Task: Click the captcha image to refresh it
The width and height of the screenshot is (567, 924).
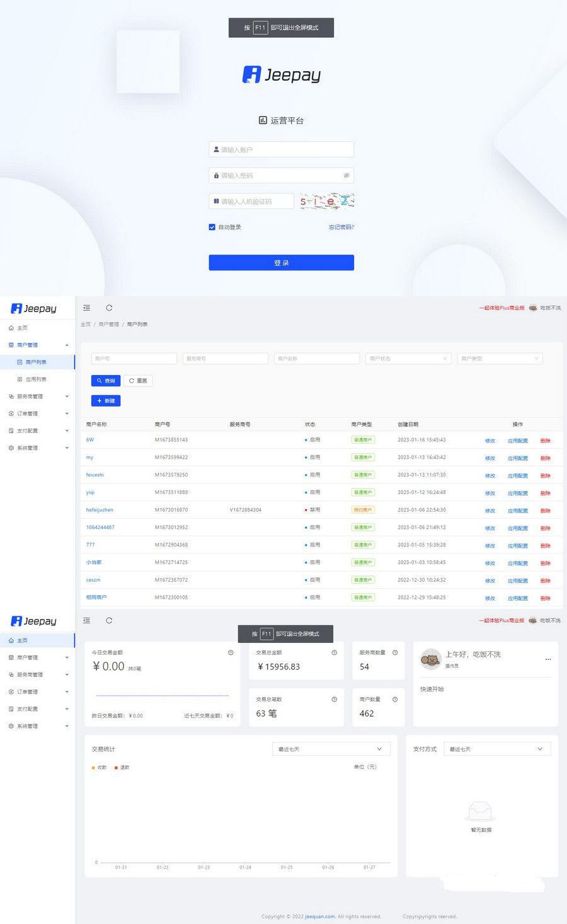Action: [326, 201]
